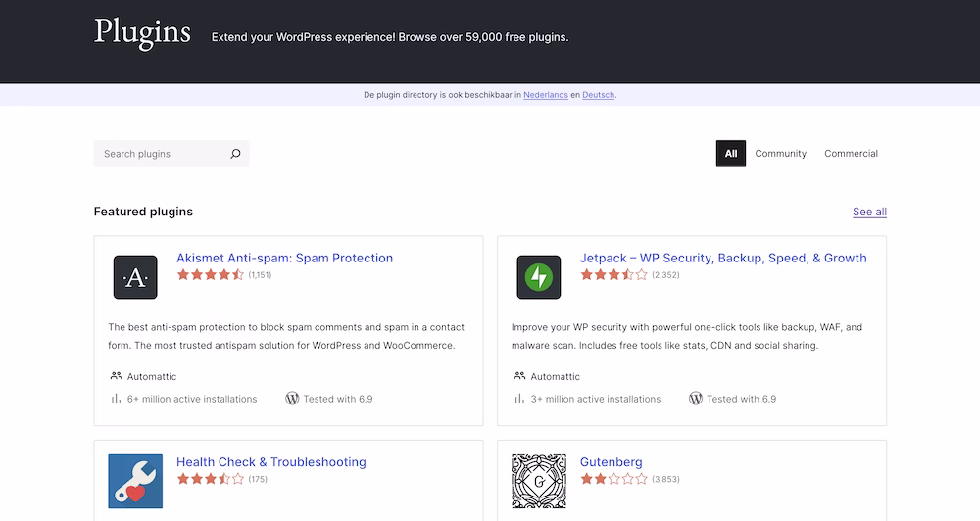Switch directory language to Deutsch

pos(598,95)
